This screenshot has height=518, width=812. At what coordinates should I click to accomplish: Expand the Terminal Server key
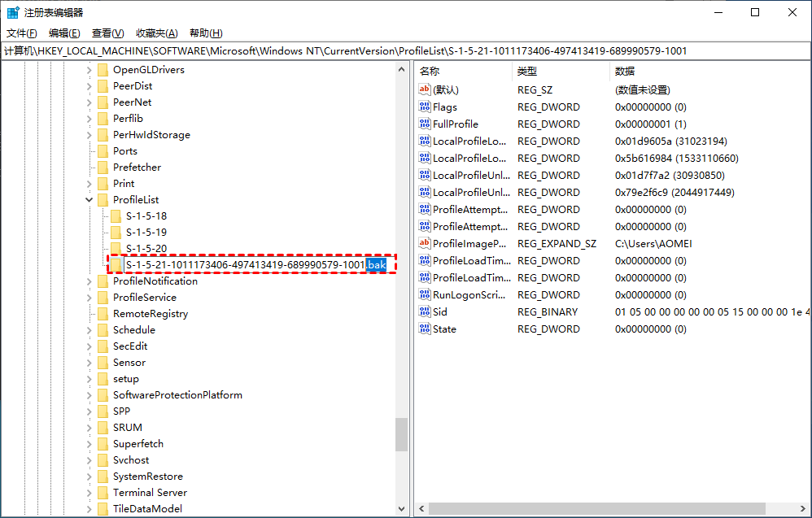(x=89, y=493)
